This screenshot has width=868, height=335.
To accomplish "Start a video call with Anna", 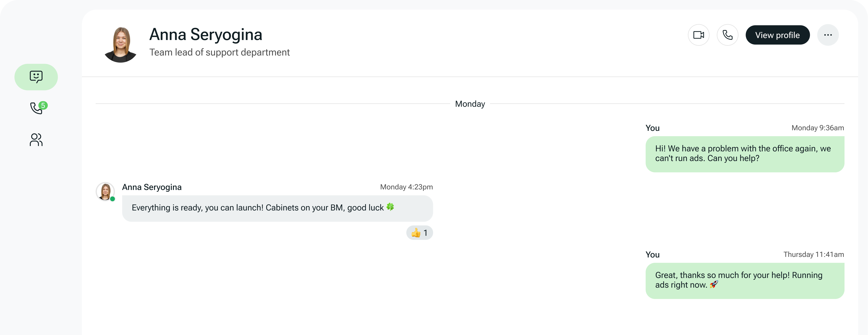I will [x=699, y=35].
